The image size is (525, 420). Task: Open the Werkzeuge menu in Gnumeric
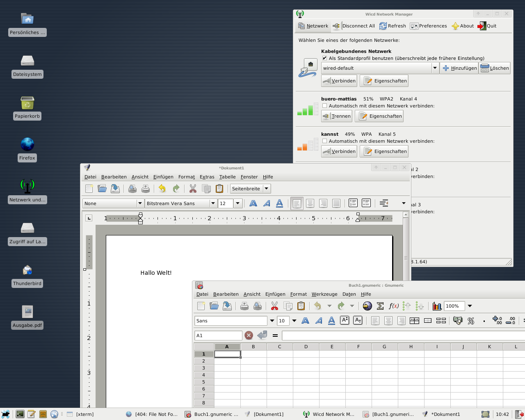coord(324,294)
